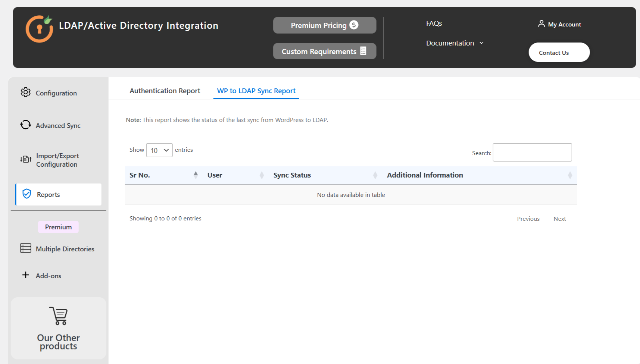Viewport: 640px width, 364px height.
Task: Click the dollar icon on Premium Pricing
Action: point(354,25)
